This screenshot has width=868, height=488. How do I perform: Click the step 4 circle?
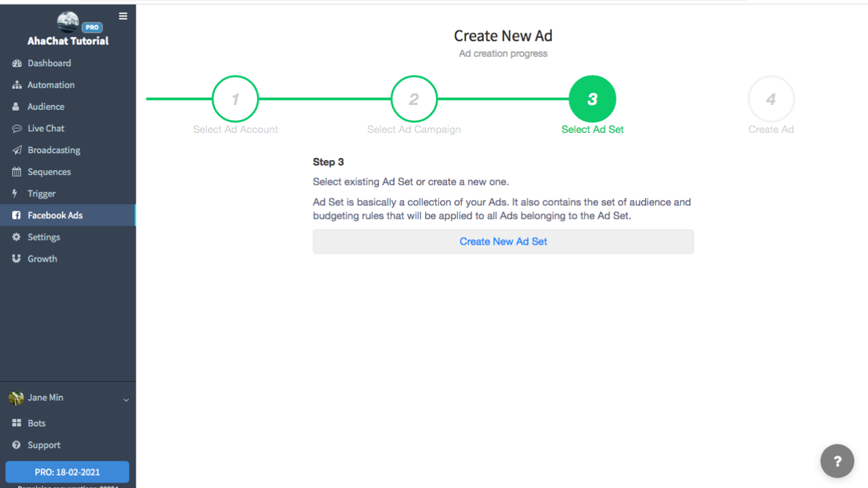(771, 99)
